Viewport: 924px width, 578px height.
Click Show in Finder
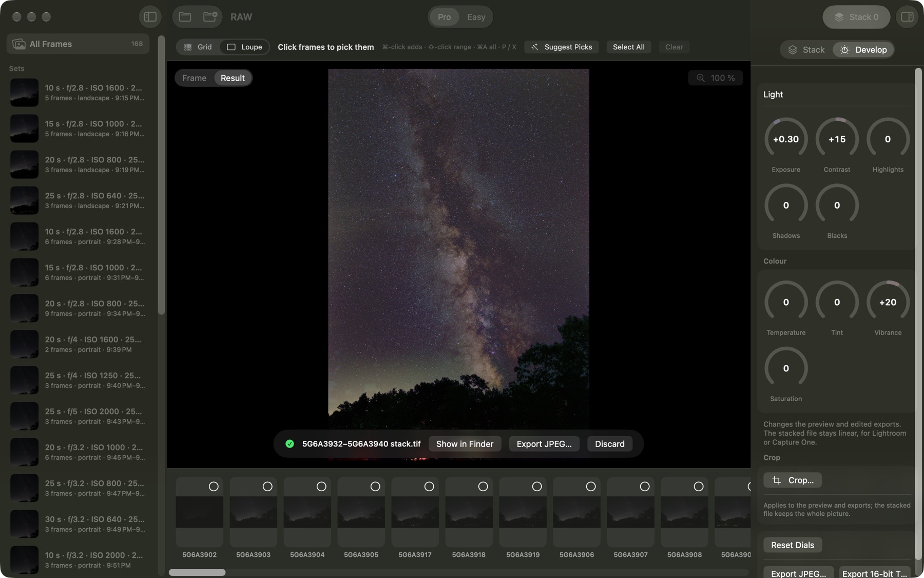(465, 444)
